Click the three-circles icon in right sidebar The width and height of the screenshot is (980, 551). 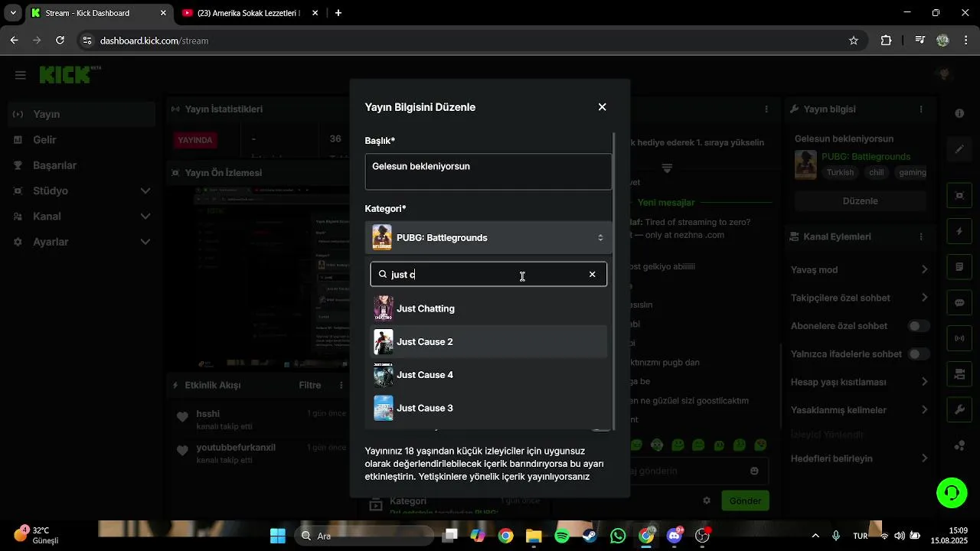click(x=959, y=445)
